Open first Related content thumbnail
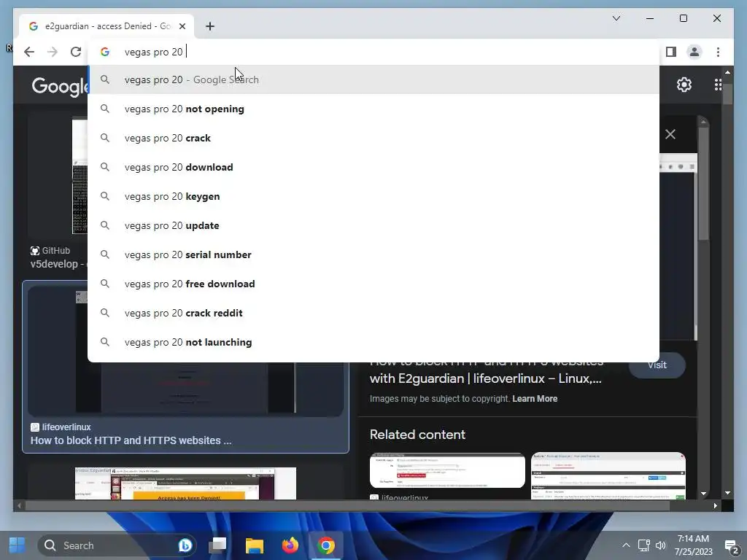This screenshot has height=560, width=747. (x=447, y=470)
